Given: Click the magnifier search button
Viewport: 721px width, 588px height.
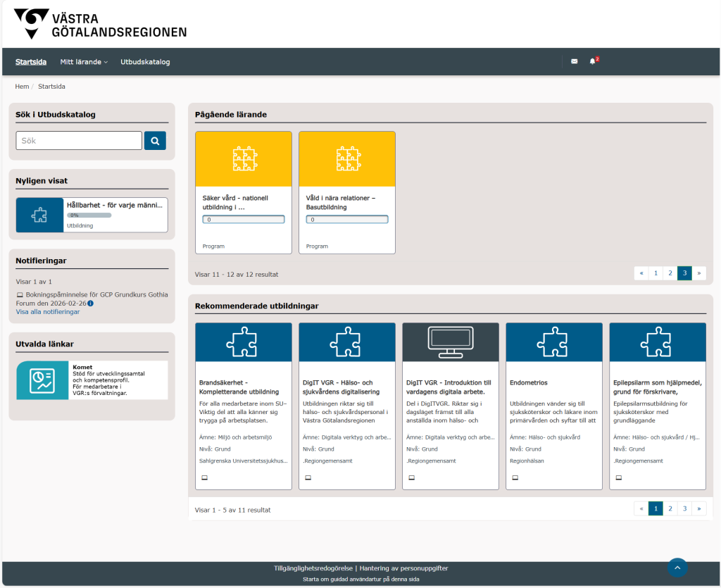Looking at the screenshot, I should pos(155,141).
